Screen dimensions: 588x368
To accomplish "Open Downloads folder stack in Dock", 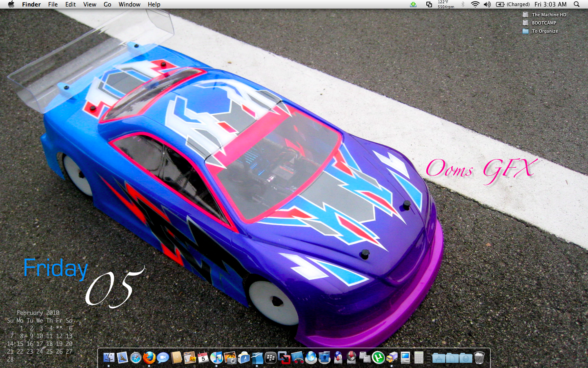I will 465,358.
